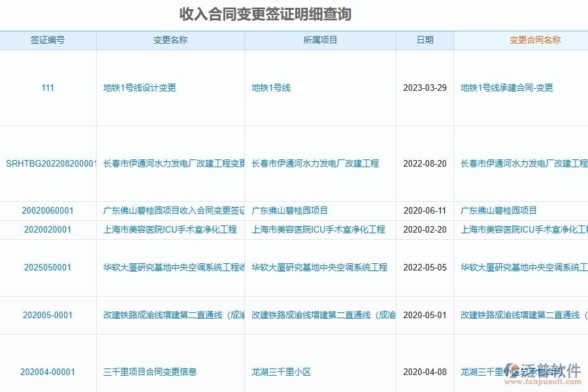The image size is (588, 392).
Task: Open signature number 20020060001
Action: pos(48,210)
